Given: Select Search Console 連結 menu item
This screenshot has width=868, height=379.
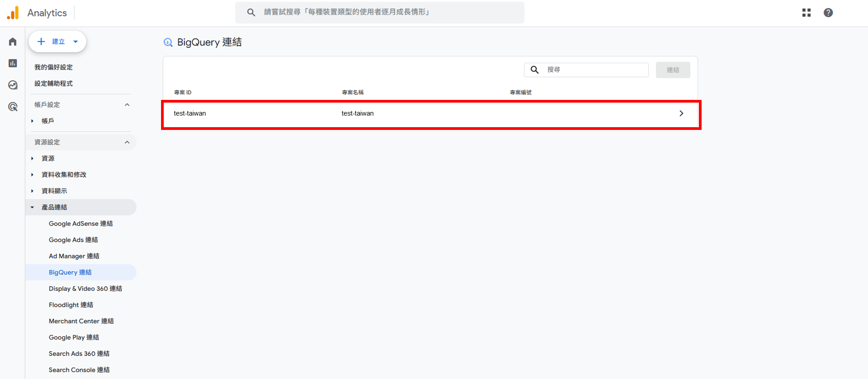Looking at the screenshot, I should (79, 370).
